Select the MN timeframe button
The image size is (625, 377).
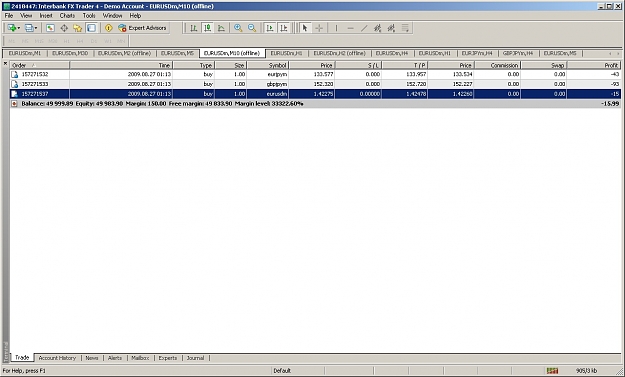[x=121, y=41]
